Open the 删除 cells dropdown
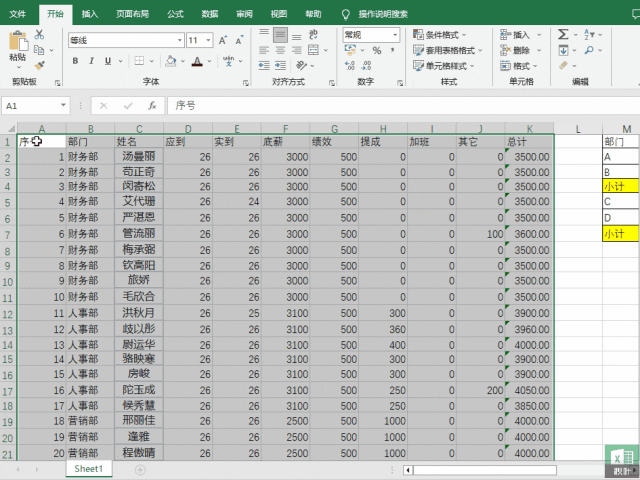640x480 pixels. tap(539, 51)
